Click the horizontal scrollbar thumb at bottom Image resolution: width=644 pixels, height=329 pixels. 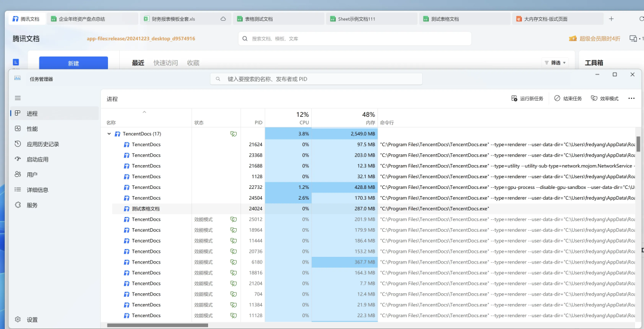pos(157,325)
